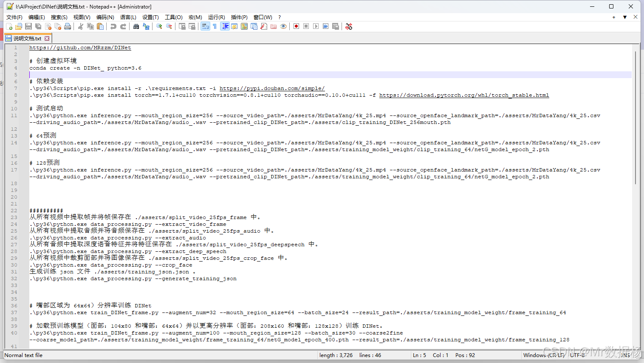Click the Open file folder icon
The height and width of the screenshot is (363, 644).
19,26
